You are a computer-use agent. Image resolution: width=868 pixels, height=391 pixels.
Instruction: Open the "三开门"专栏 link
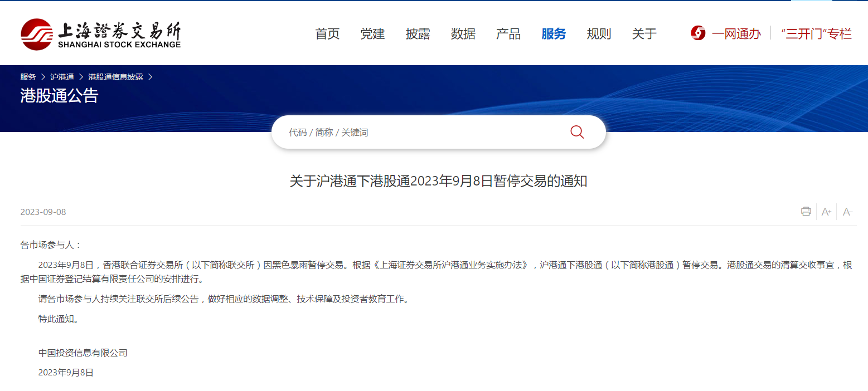click(x=817, y=33)
